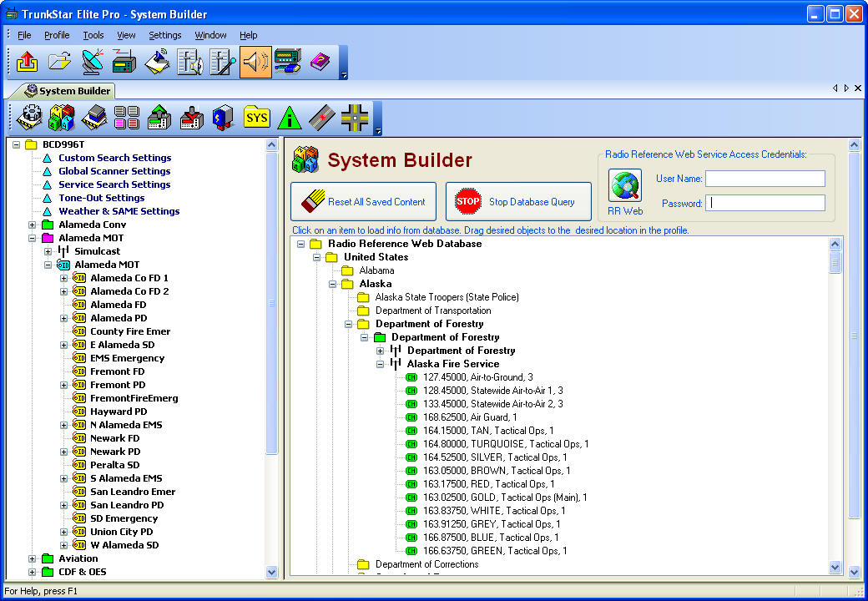Viewport: 868px width, 601px height.
Task: Expand the Alameda Conv system
Action: [32, 225]
